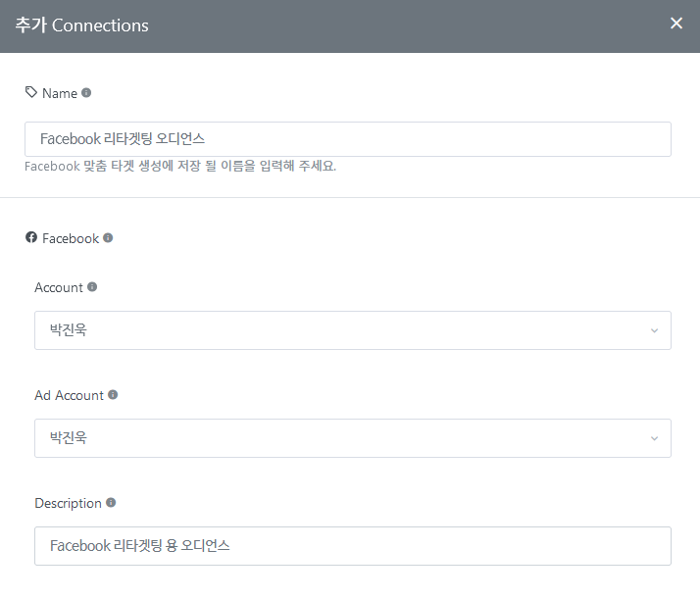Open the Ad Account dropdown showing 박진욱
The image size is (700, 599).
[x=353, y=438]
